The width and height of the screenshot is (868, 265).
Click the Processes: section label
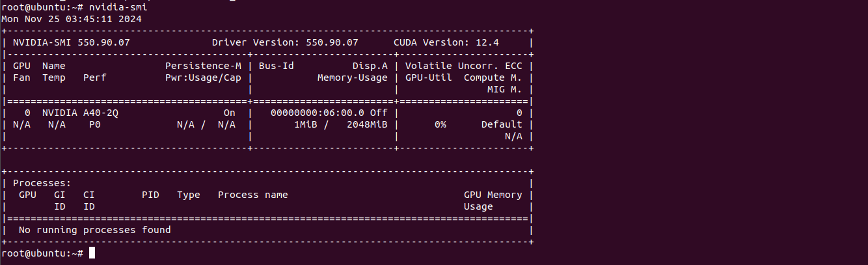point(42,183)
